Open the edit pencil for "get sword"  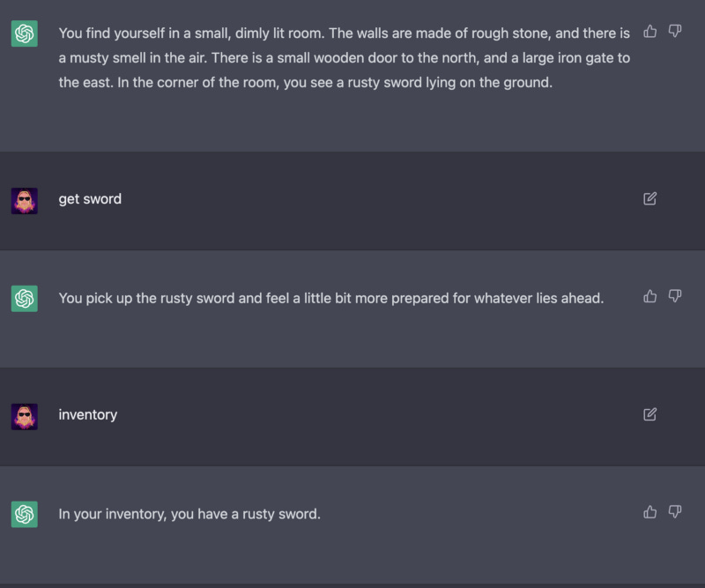(x=649, y=199)
